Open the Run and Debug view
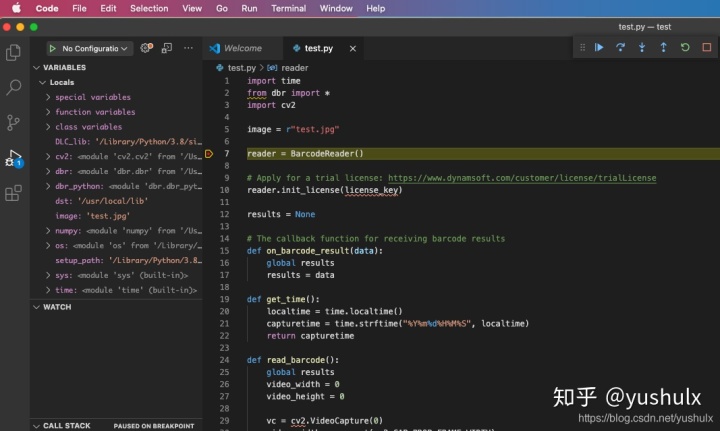This screenshot has width=720, height=431. [13, 158]
